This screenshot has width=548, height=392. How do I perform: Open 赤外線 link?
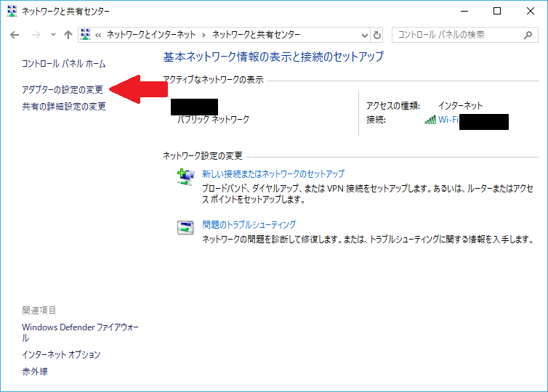click(x=35, y=372)
